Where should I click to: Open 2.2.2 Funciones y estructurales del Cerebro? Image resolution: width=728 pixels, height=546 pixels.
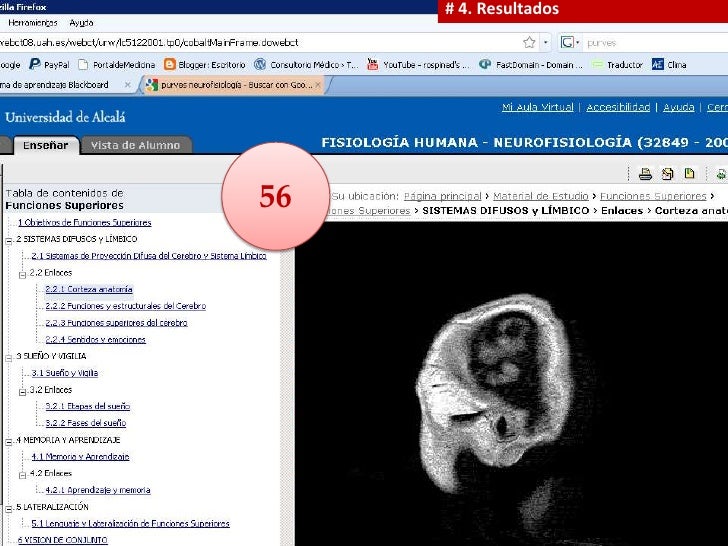click(x=125, y=306)
